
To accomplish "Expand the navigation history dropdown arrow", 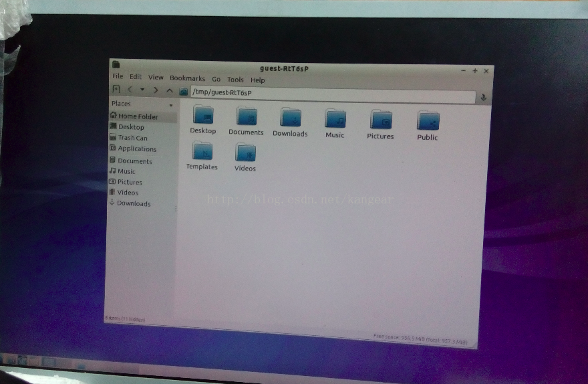I will tap(142, 90).
